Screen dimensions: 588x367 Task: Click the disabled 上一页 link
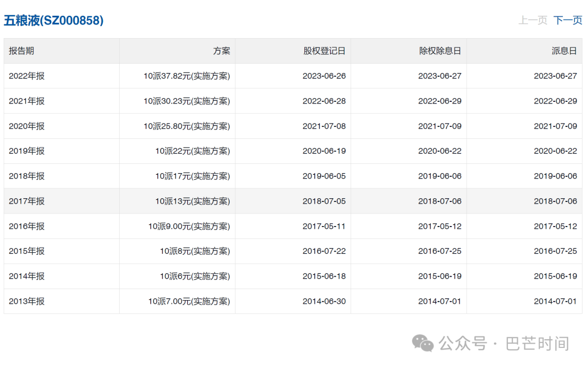tap(533, 20)
